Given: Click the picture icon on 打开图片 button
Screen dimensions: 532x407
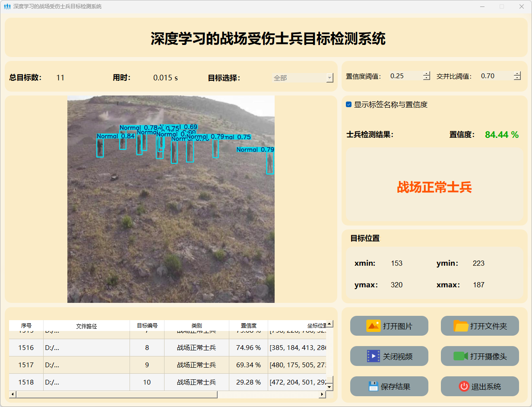Looking at the screenshot, I should tap(374, 326).
